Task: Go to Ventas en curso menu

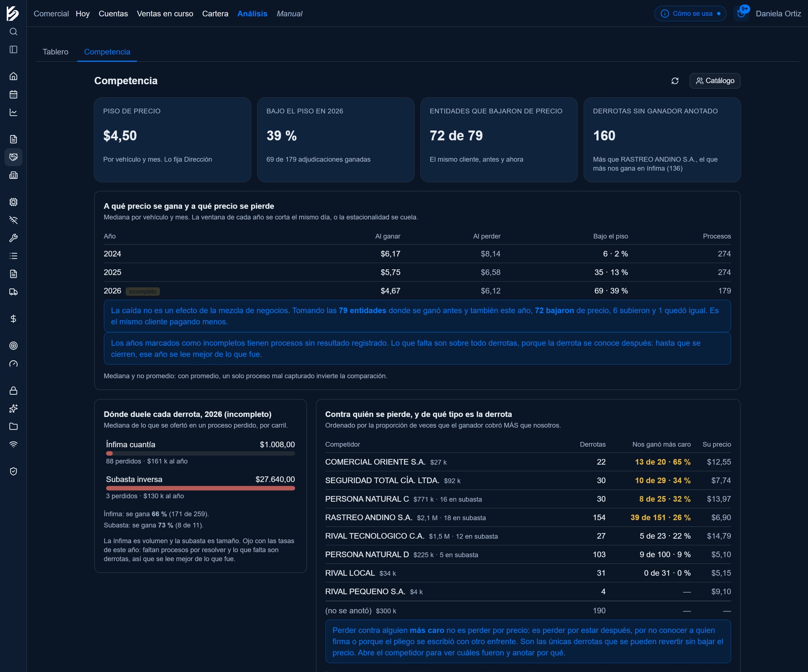Action: 165,13
